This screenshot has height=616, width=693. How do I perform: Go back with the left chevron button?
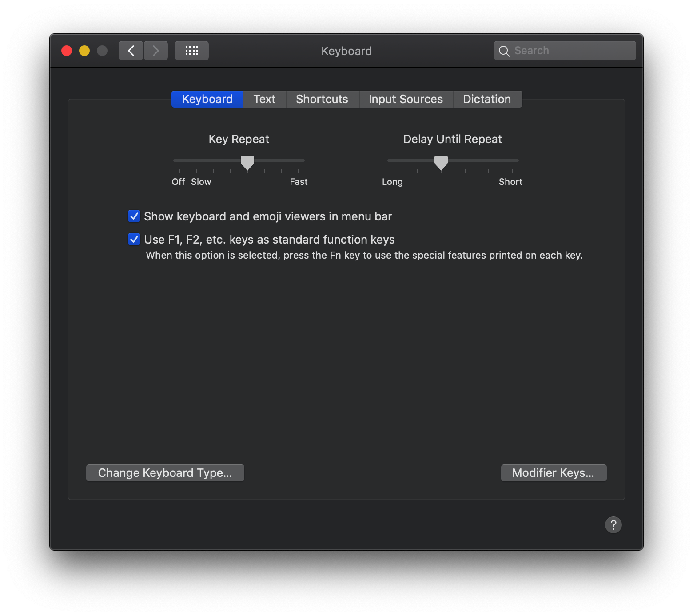[131, 51]
